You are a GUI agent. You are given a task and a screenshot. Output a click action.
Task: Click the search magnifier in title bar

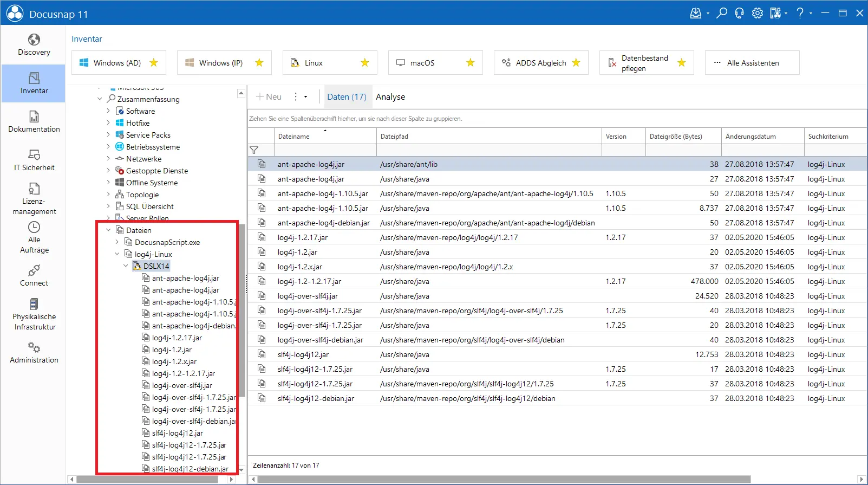[x=722, y=13]
